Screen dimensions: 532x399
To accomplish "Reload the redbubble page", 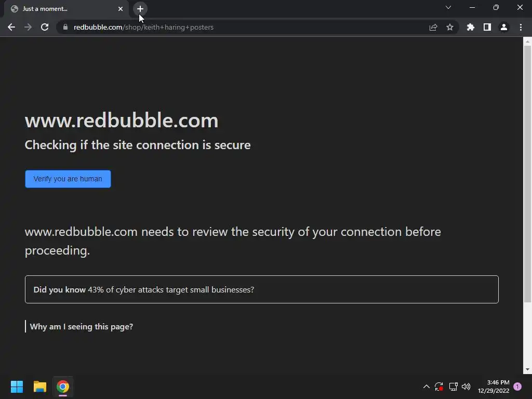I will click(x=45, y=27).
